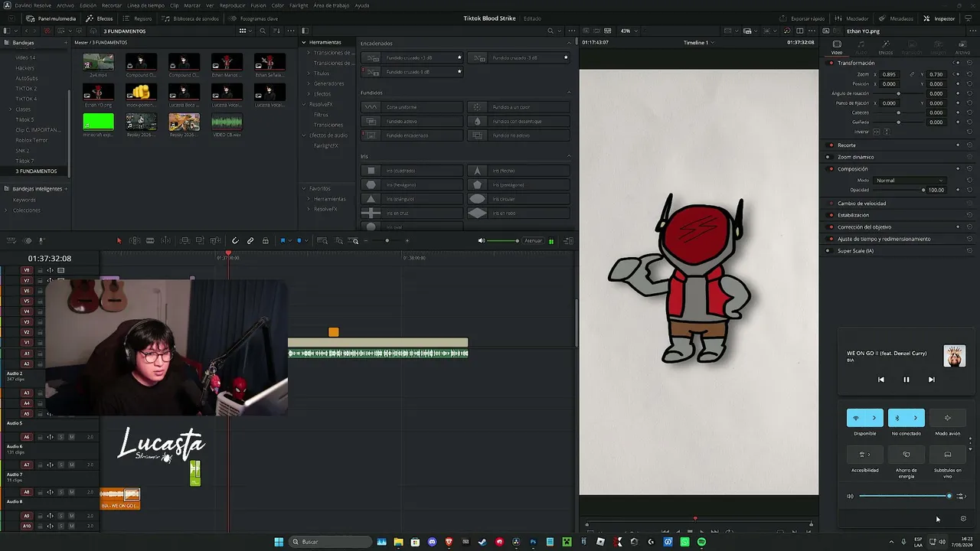Open the Audio tab icon in Inspector

[861, 47]
